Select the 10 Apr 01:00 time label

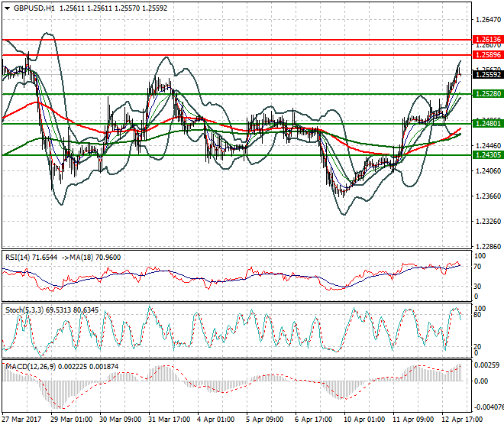coord(364,420)
